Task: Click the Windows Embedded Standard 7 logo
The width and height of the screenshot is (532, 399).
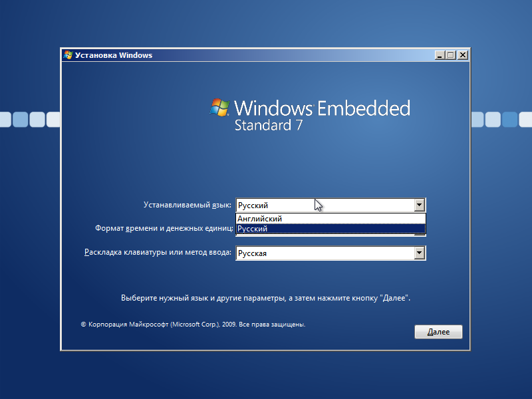Action: pos(310,115)
